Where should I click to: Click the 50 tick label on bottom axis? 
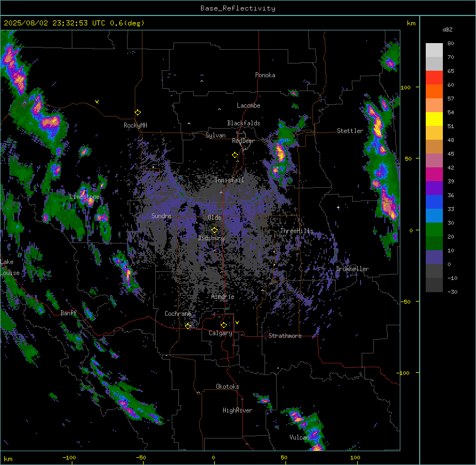[x=284, y=457]
